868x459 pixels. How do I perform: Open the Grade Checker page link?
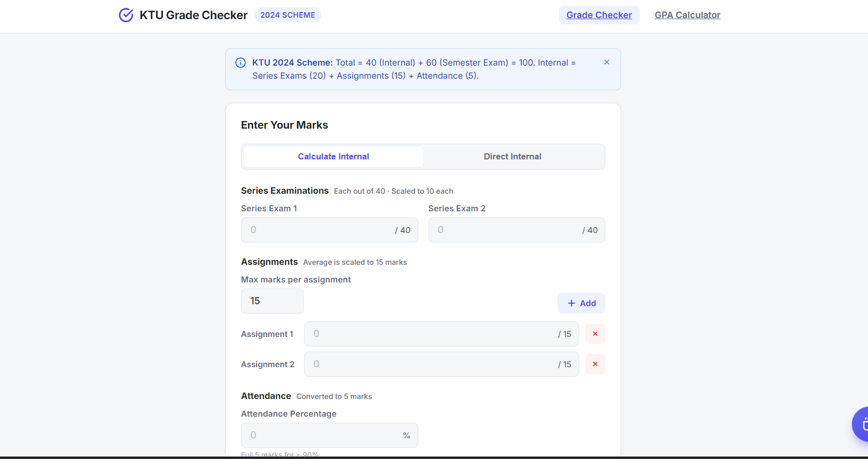(x=599, y=15)
